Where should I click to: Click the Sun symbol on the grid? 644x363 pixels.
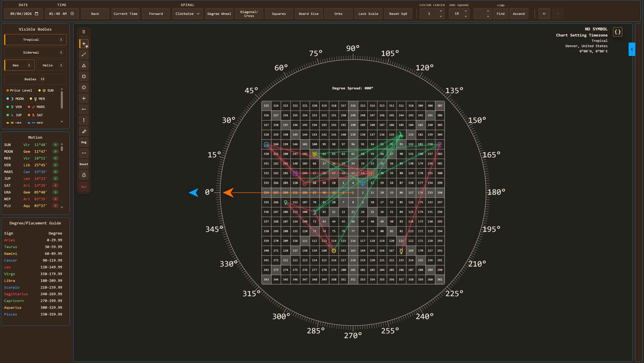[334, 251]
